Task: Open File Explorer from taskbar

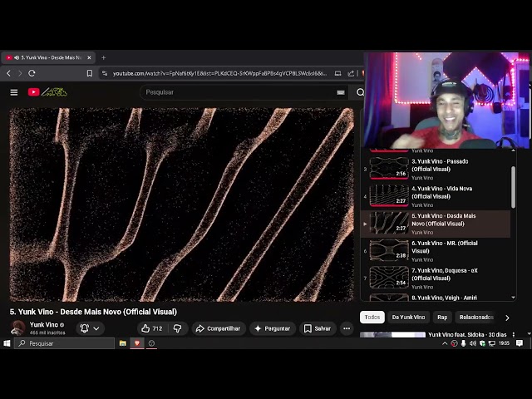Action: (123, 343)
